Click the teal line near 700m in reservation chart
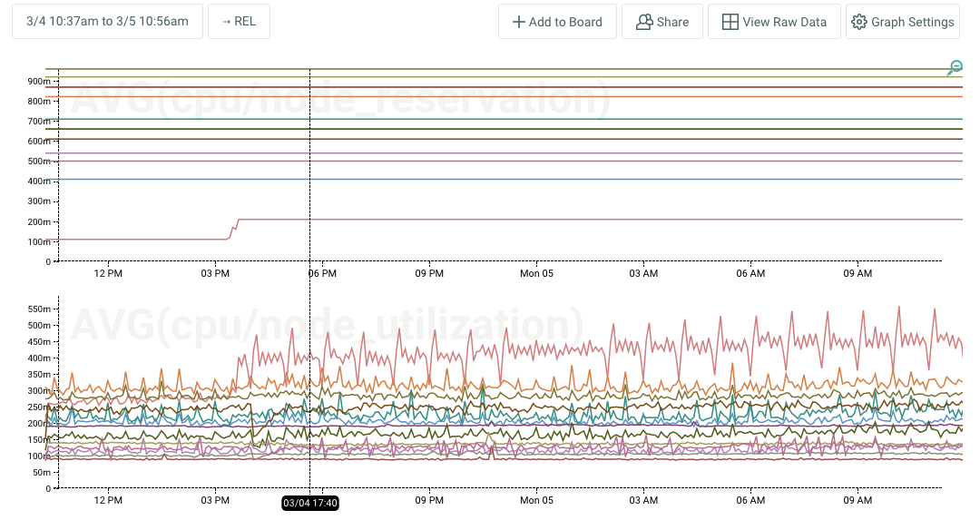Image resolution: width=980 pixels, height=520 pixels. pos(544,119)
